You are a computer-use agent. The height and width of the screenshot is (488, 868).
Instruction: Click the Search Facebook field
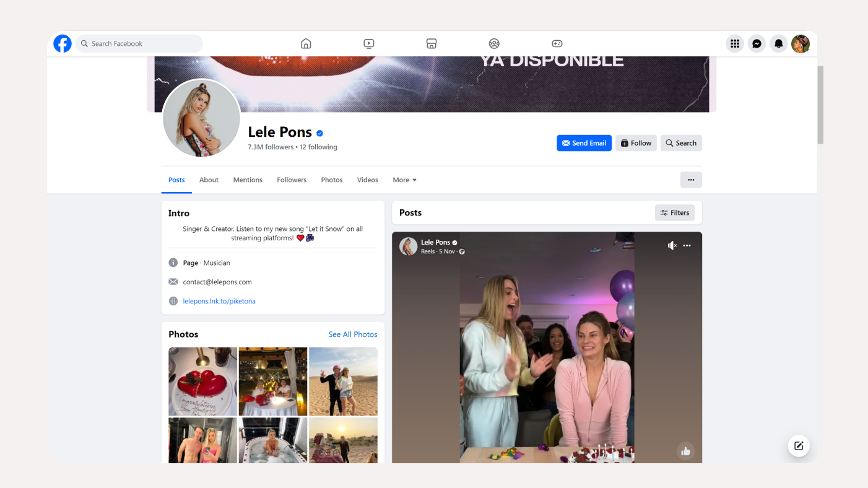tap(139, 43)
